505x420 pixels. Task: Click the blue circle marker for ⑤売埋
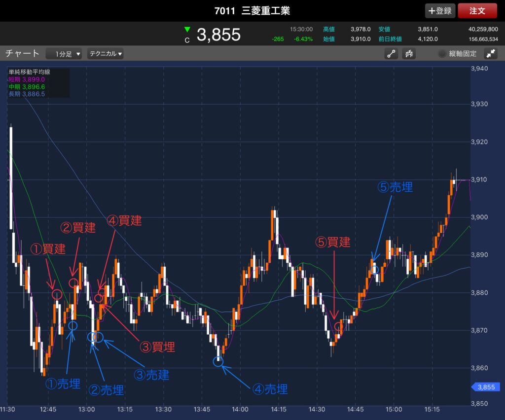pyautogui.click(x=375, y=270)
